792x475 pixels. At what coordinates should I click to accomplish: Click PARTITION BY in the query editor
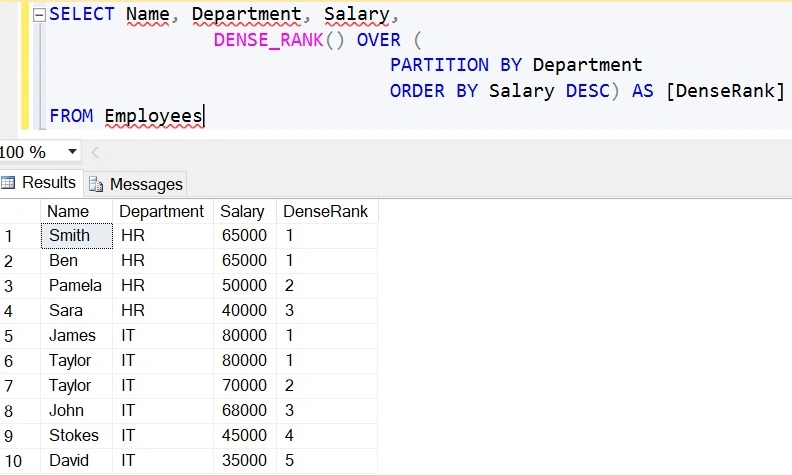[x=456, y=65]
